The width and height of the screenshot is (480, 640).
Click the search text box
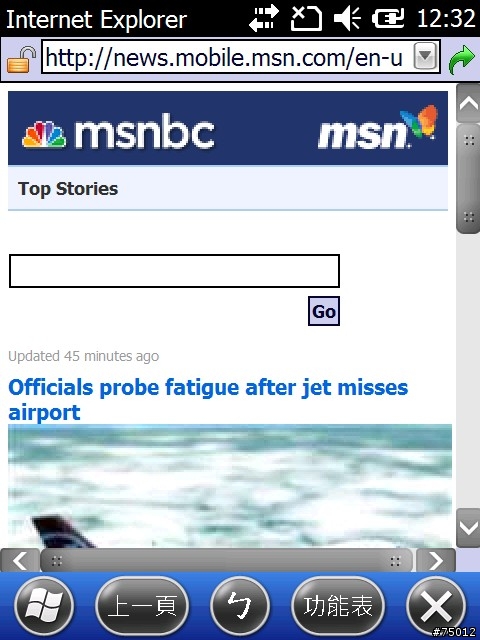coord(174,271)
